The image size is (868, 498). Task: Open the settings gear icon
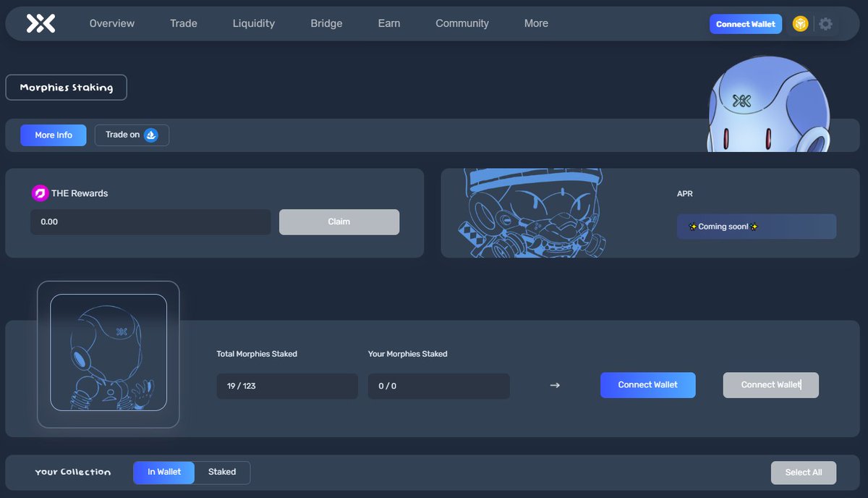[825, 24]
